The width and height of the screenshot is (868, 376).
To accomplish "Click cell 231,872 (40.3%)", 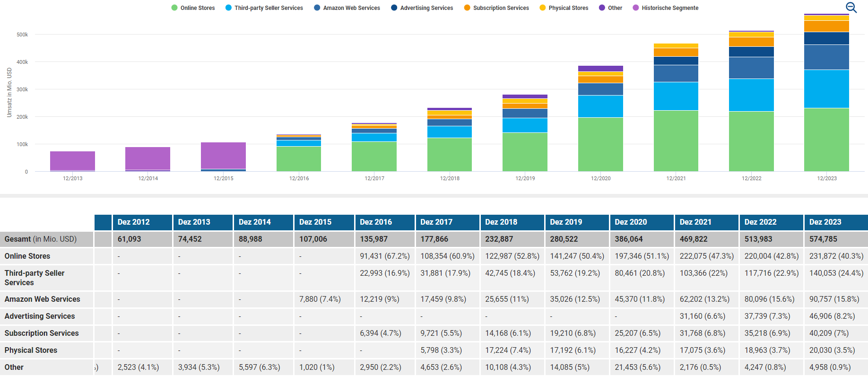I will [x=836, y=256].
